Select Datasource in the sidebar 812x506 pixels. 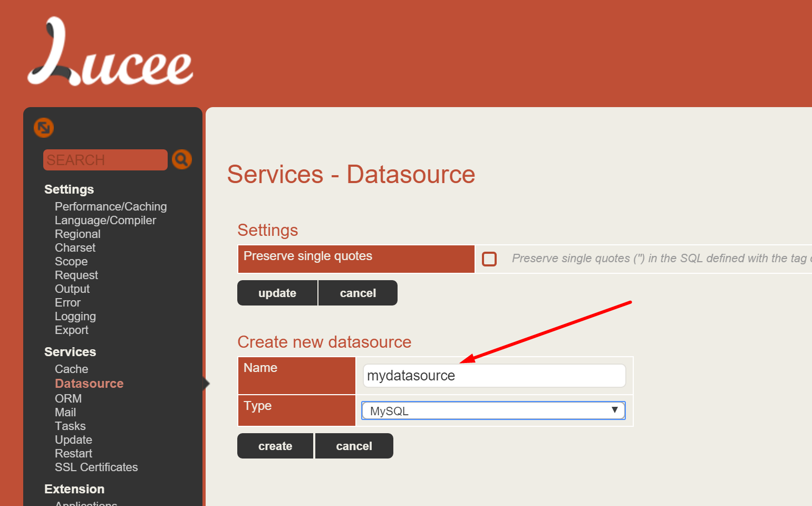tap(89, 384)
